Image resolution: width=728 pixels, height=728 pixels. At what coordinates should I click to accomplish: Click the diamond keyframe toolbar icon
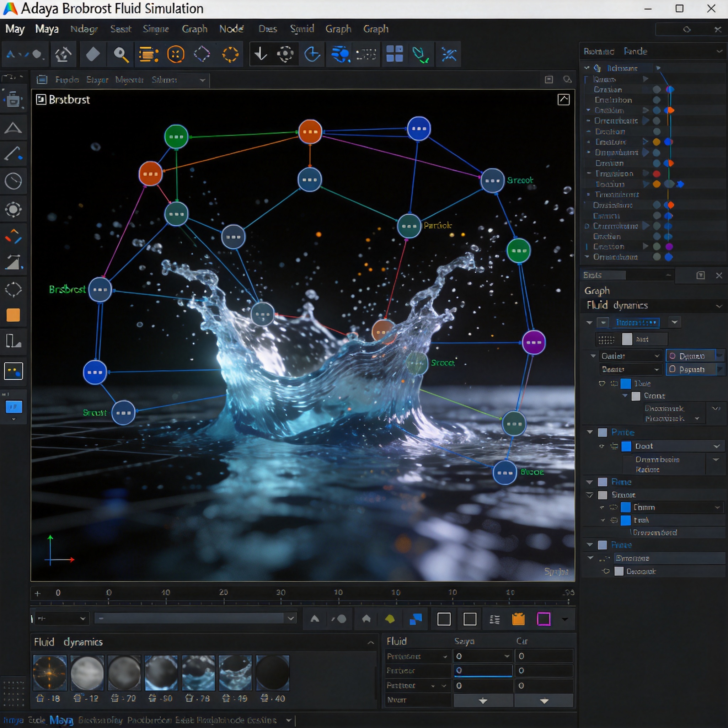(x=93, y=55)
